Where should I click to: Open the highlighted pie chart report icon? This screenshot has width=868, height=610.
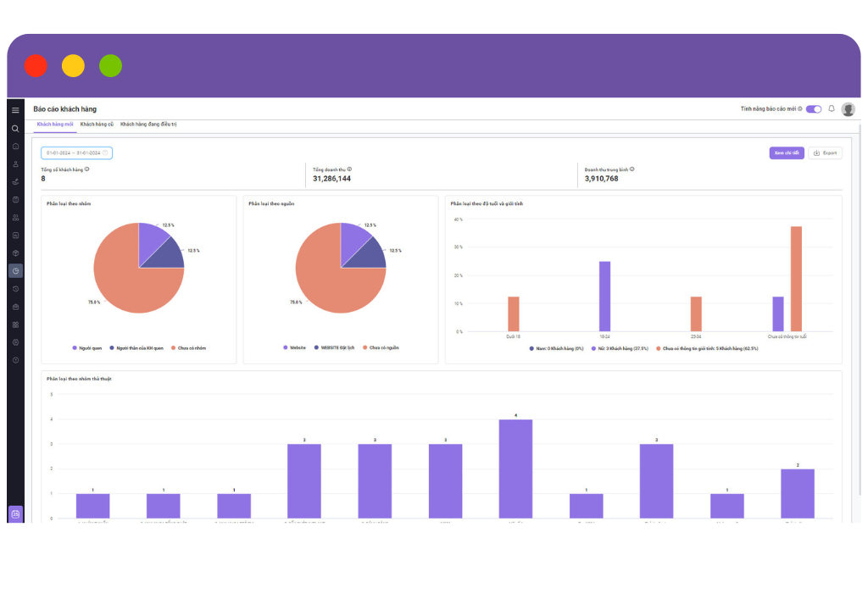tap(15, 270)
